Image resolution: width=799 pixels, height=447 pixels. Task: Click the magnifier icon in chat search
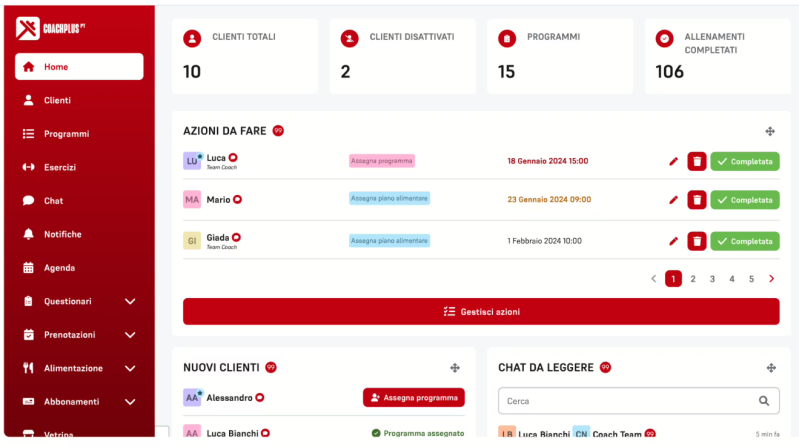point(765,401)
